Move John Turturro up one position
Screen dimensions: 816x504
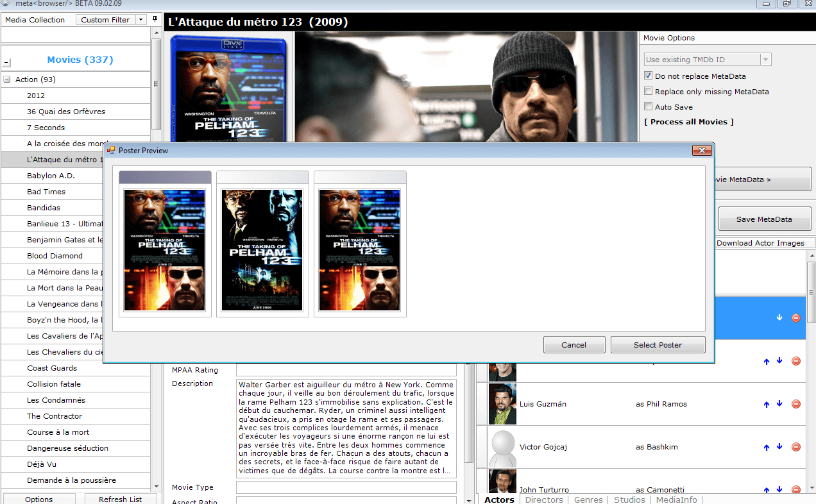click(767, 491)
